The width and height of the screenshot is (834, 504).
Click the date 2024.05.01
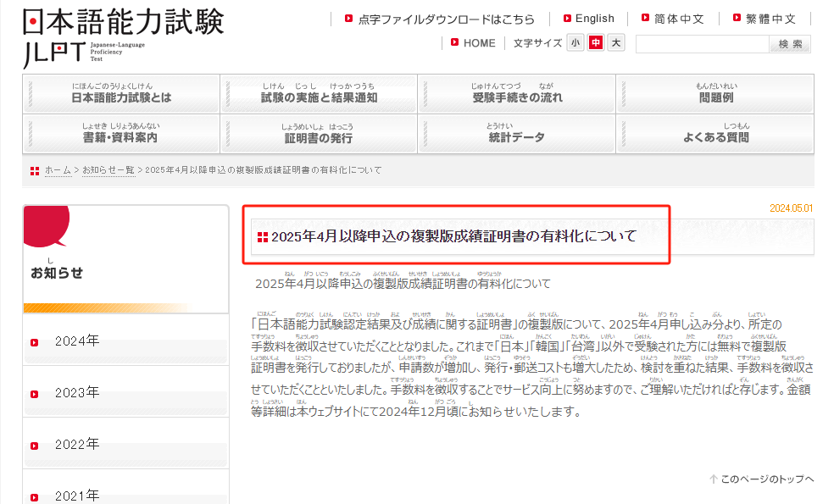tap(792, 208)
